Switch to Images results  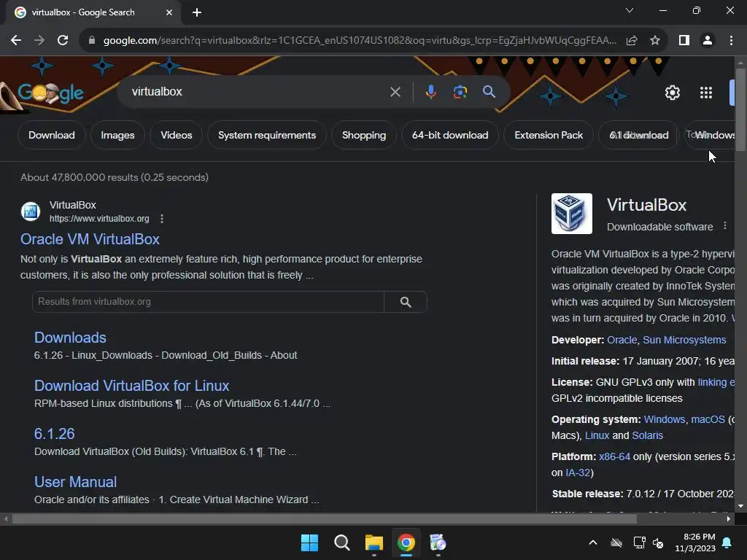[117, 135]
